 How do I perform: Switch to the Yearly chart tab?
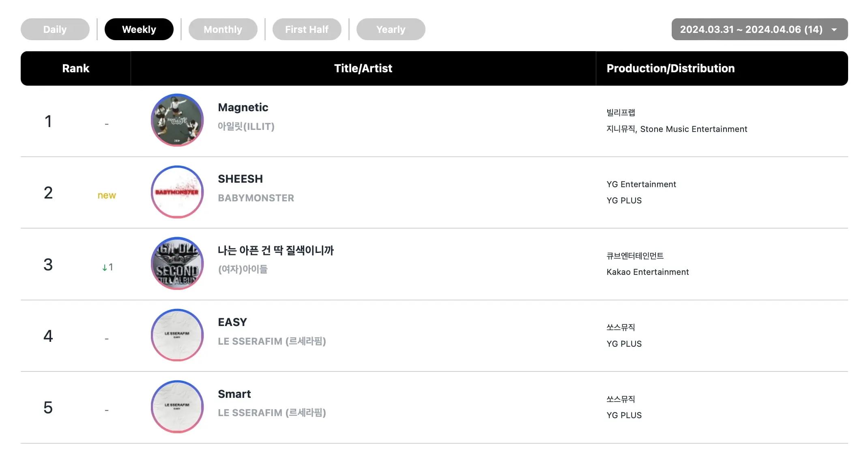pos(391,29)
